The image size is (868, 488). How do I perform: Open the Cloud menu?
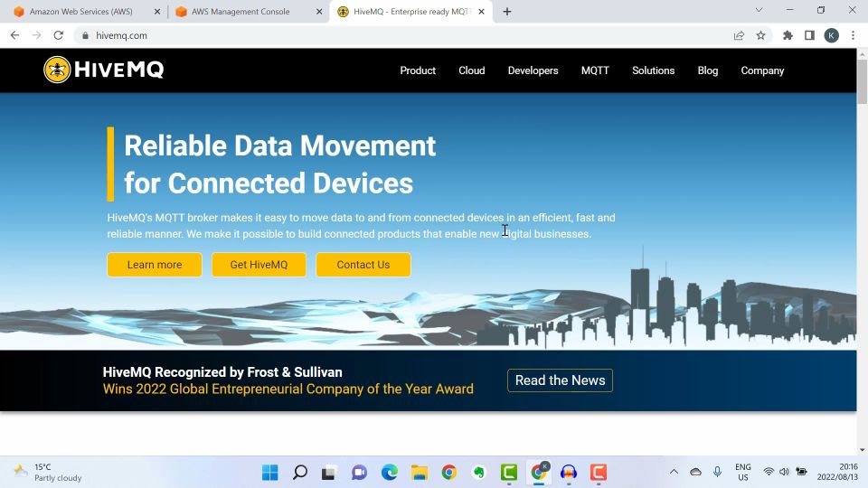pos(472,70)
